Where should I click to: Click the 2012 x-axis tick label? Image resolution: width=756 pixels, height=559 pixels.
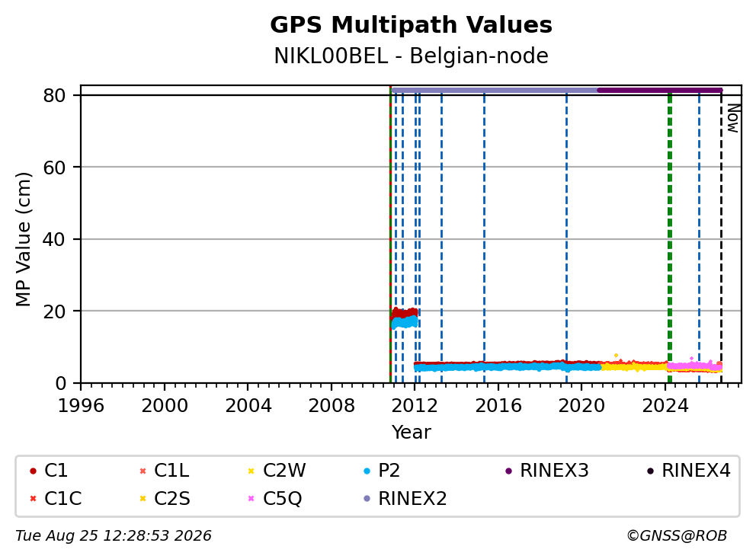[415, 406]
